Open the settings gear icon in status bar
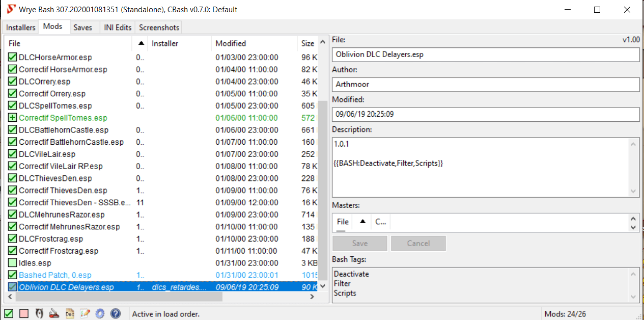 pos(100,314)
